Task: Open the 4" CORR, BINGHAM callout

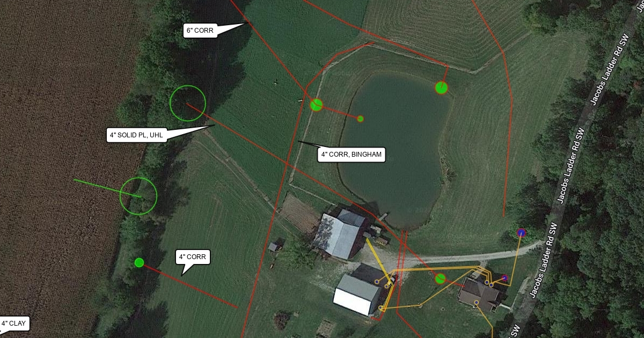Action: click(x=352, y=155)
